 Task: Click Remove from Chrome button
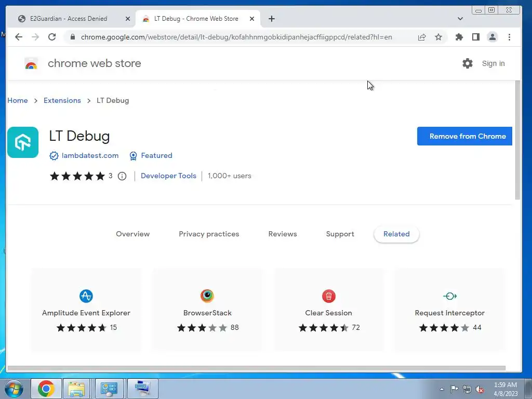point(464,136)
